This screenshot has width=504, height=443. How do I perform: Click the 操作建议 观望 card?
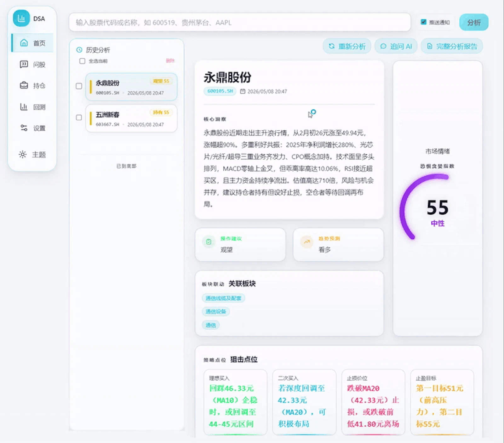point(240,244)
